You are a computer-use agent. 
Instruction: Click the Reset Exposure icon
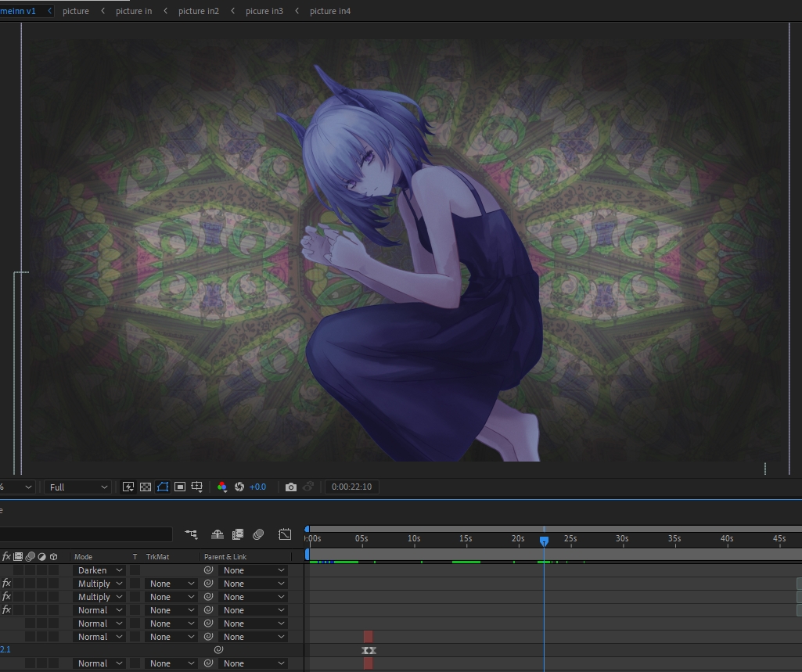pos(239,487)
